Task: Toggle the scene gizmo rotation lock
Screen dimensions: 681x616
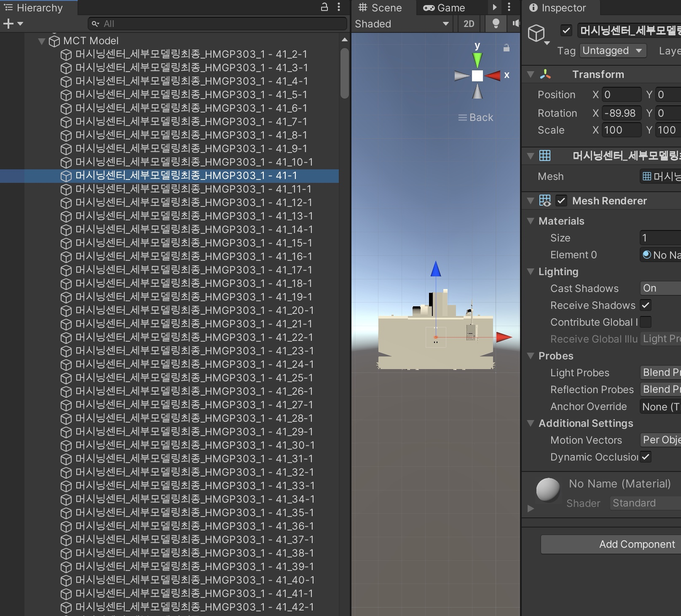Action: (507, 48)
